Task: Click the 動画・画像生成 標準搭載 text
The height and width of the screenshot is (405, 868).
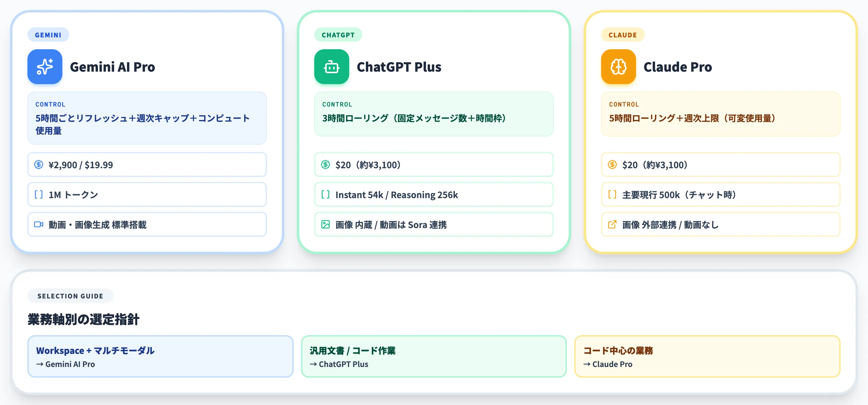Action: (x=97, y=225)
